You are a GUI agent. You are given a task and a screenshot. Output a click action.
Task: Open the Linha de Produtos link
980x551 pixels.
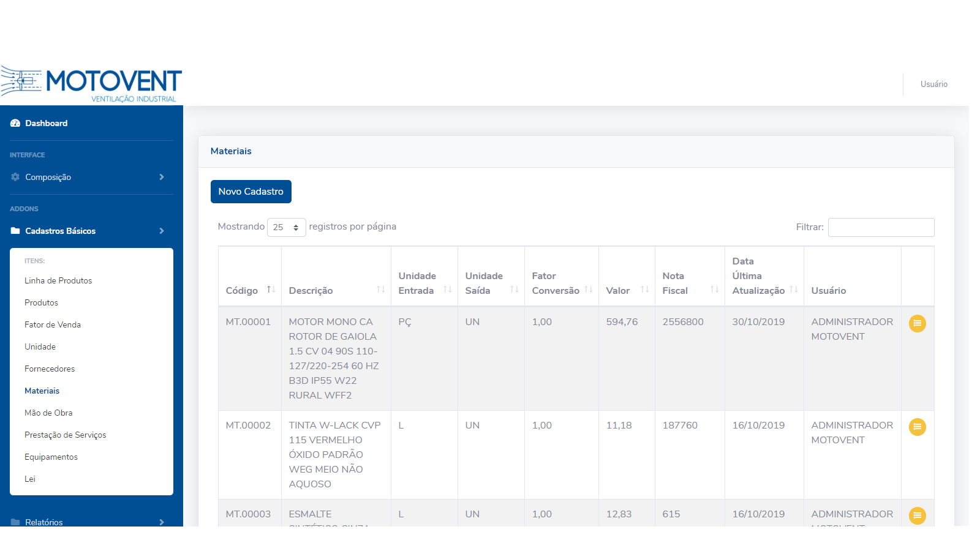[x=58, y=280]
